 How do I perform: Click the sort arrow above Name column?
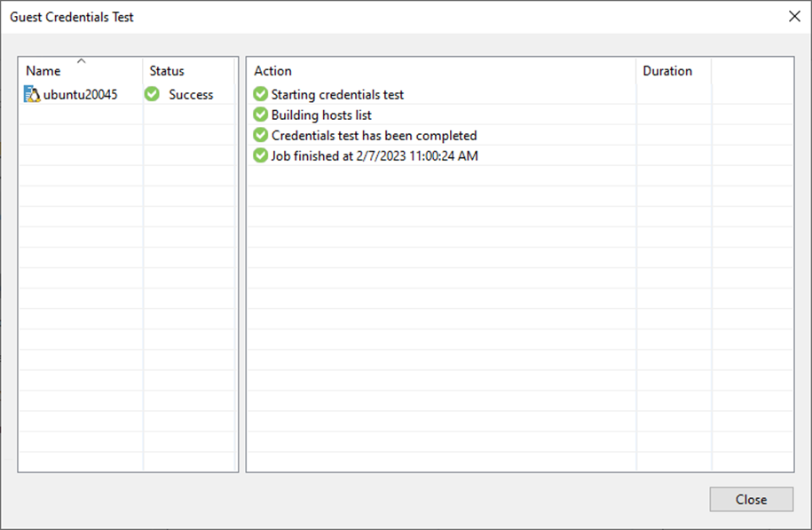pos(81,61)
